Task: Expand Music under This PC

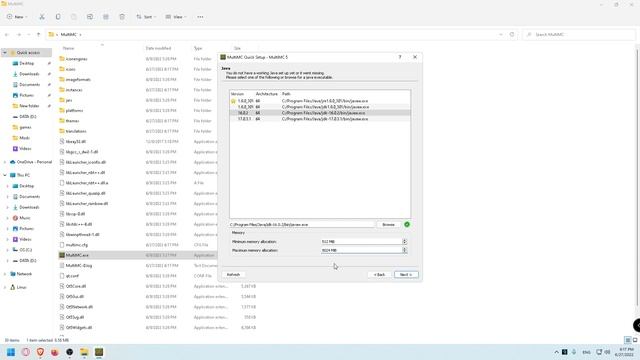Action: point(7,218)
